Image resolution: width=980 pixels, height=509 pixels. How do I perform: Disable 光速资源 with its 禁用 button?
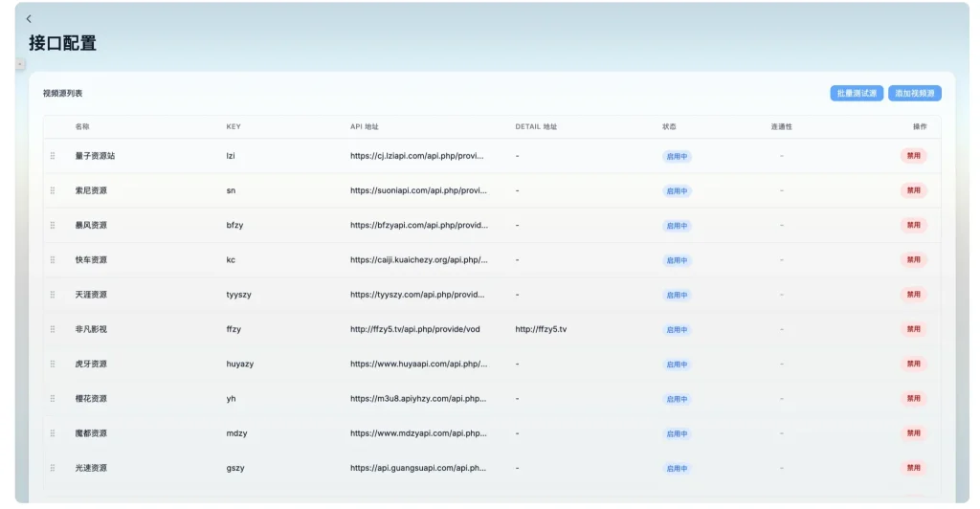click(x=913, y=468)
